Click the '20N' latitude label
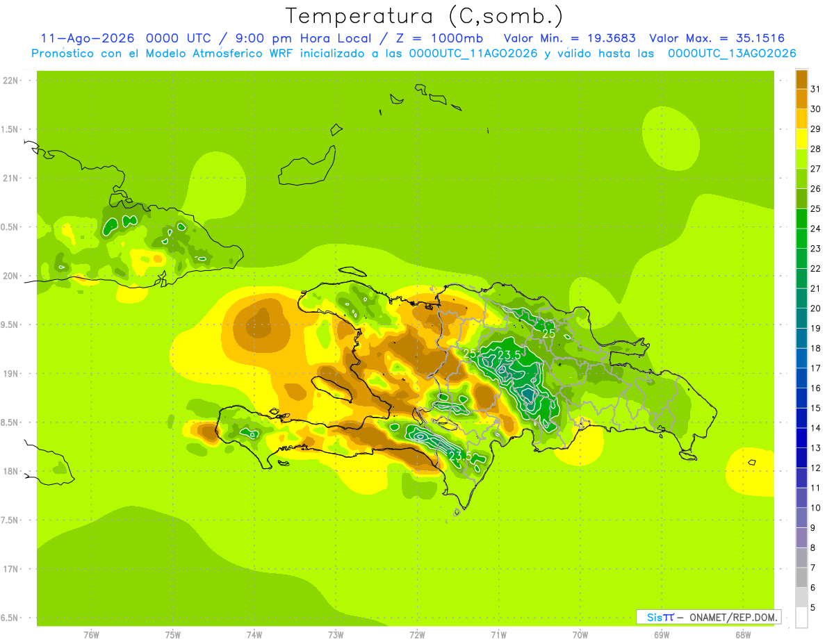This screenshot has height=644, width=834. point(11,276)
